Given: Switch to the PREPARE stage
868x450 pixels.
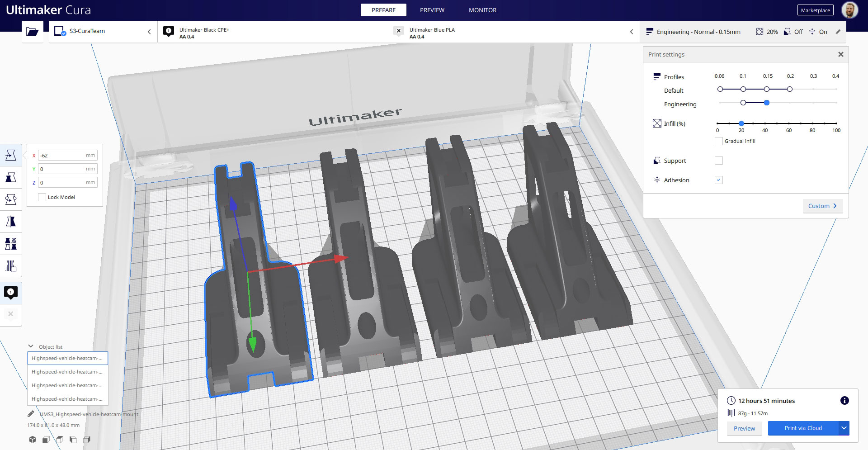Looking at the screenshot, I should tap(383, 10).
